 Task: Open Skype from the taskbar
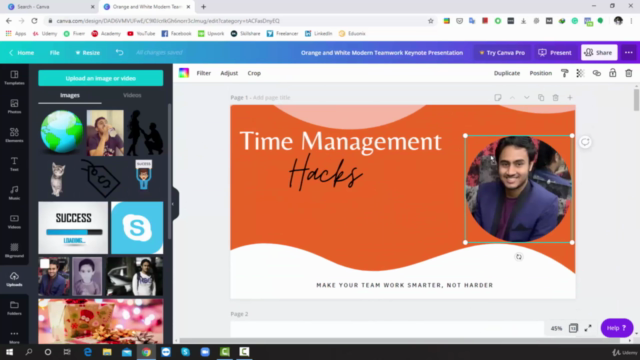pyautogui.click(x=185, y=352)
